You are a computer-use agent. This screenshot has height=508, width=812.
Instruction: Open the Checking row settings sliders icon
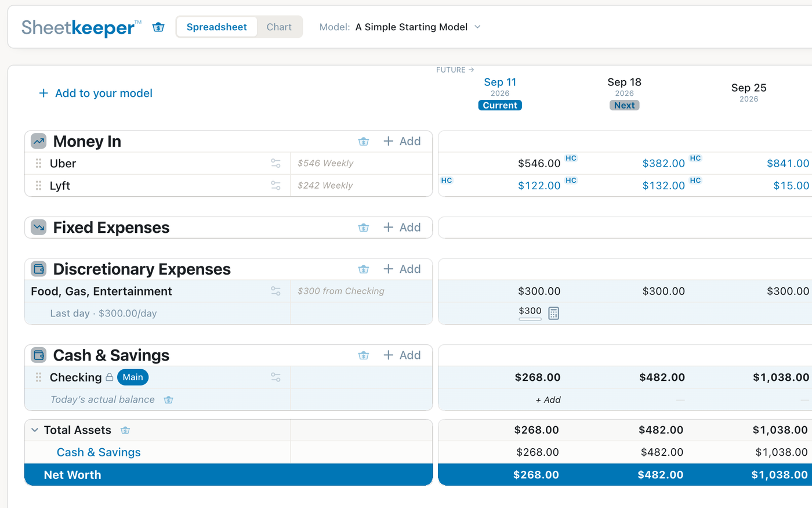pos(275,377)
